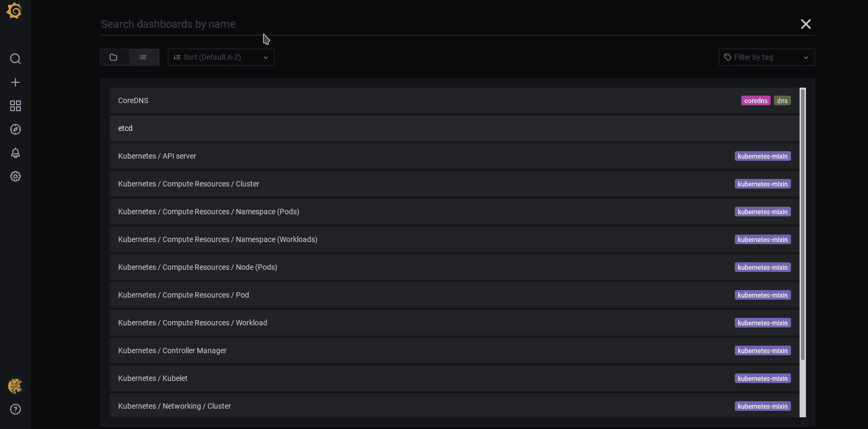The height and width of the screenshot is (429, 868).
Task: Open the CoreDNS dashboard
Action: pyautogui.click(x=454, y=100)
